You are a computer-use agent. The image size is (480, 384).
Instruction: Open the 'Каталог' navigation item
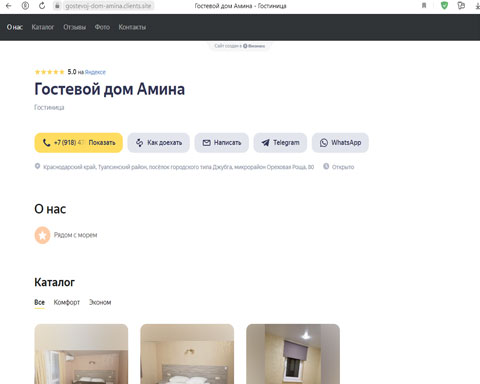pyautogui.click(x=43, y=27)
